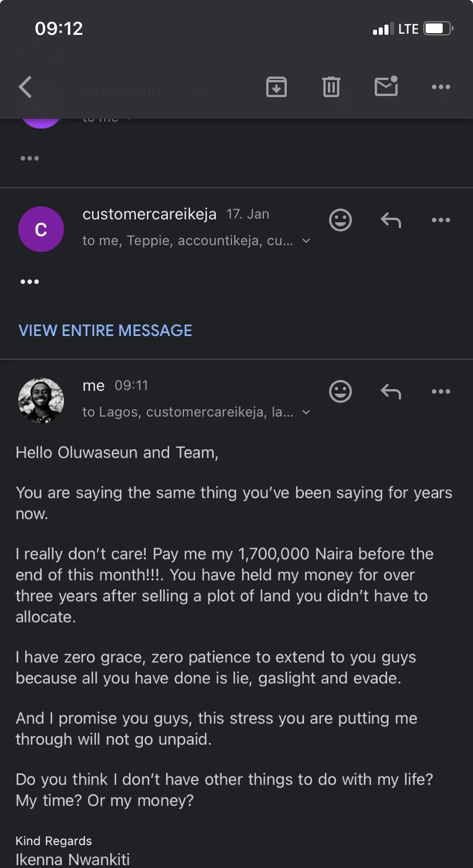Tap my profile photo avatar
The height and width of the screenshot is (868, 473).
click(41, 401)
